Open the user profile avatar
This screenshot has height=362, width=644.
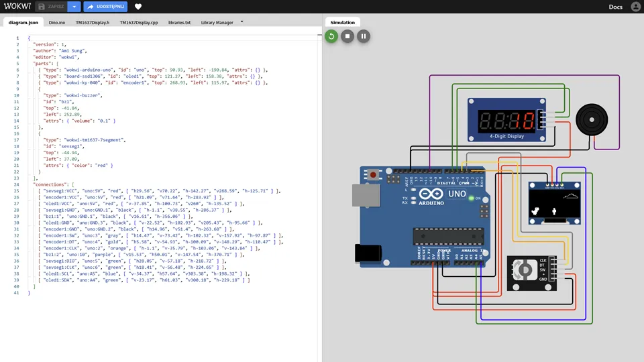(x=635, y=7)
